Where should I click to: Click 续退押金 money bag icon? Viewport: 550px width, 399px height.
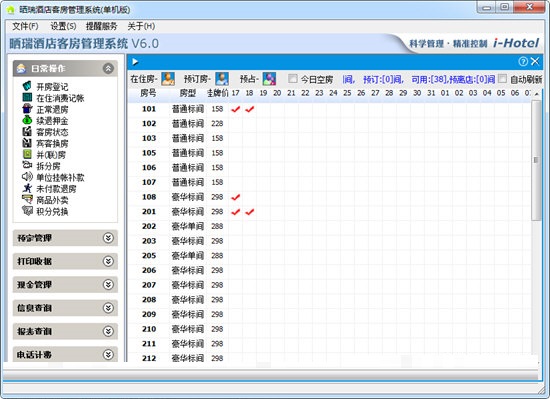(27, 120)
